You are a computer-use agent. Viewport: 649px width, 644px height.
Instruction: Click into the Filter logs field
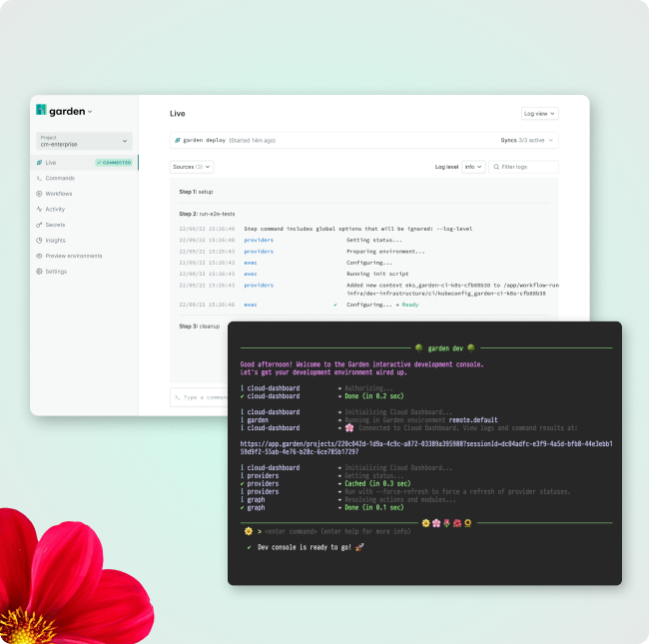[x=527, y=167]
